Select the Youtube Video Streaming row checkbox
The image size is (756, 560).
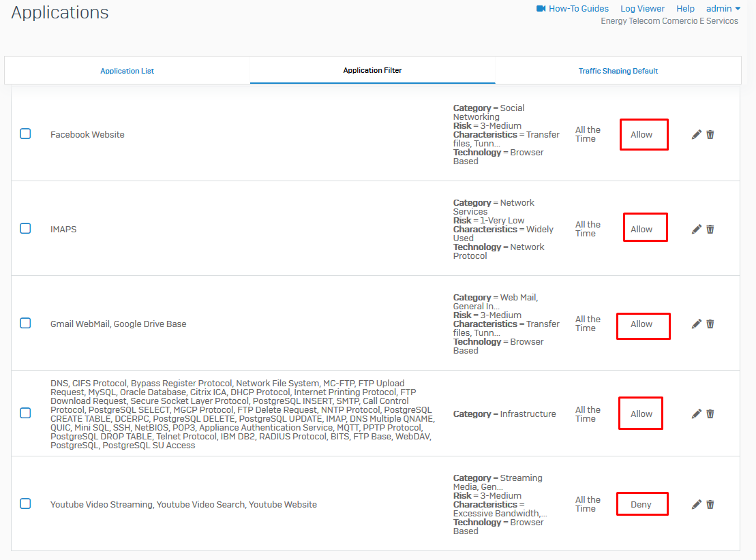coord(25,503)
